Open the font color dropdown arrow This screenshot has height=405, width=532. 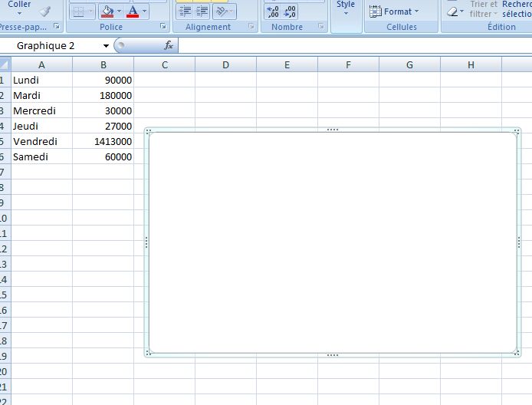tap(145, 11)
